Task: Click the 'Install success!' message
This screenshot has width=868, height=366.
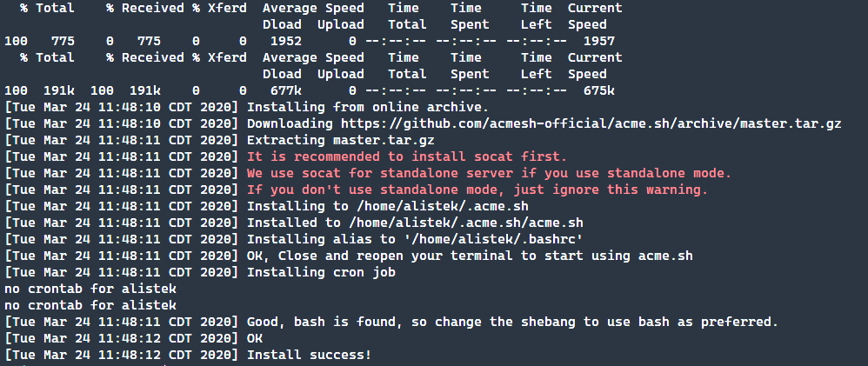Action: click(x=309, y=355)
